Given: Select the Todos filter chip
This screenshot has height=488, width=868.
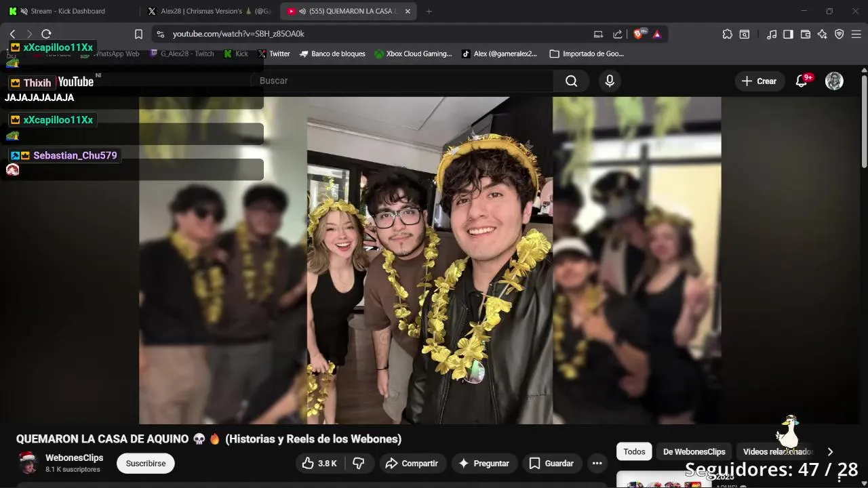Looking at the screenshot, I should [x=634, y=451].
